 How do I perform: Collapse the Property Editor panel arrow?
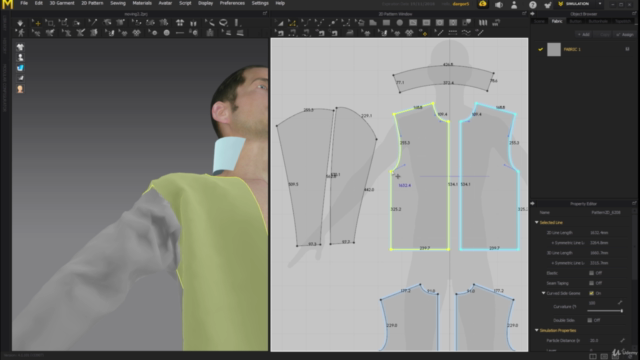(533, 203)
